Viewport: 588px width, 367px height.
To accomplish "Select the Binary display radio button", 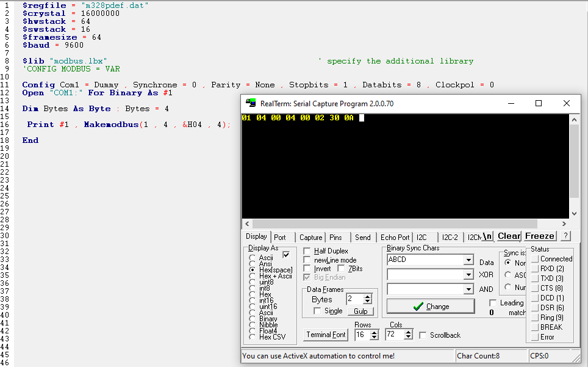I will pos(253,319).
